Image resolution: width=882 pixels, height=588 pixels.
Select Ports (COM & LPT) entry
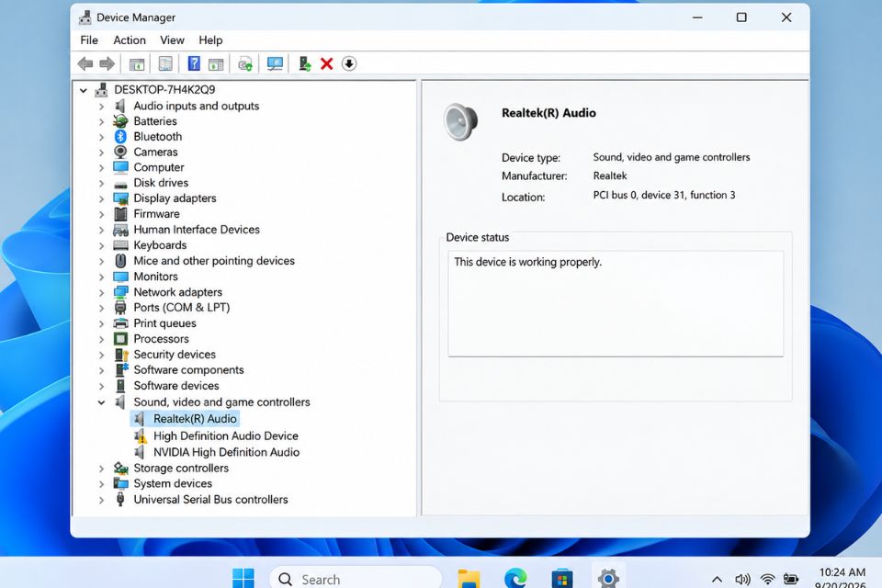181,308
